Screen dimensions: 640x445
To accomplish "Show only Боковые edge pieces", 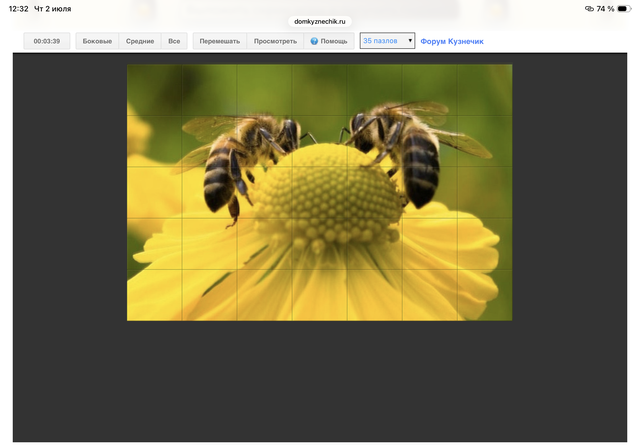I will point(97,41).
